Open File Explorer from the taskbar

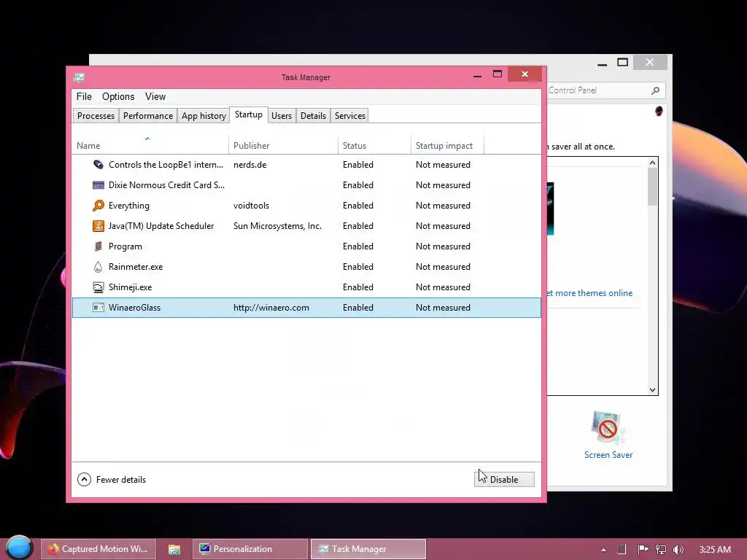[174, 549]
